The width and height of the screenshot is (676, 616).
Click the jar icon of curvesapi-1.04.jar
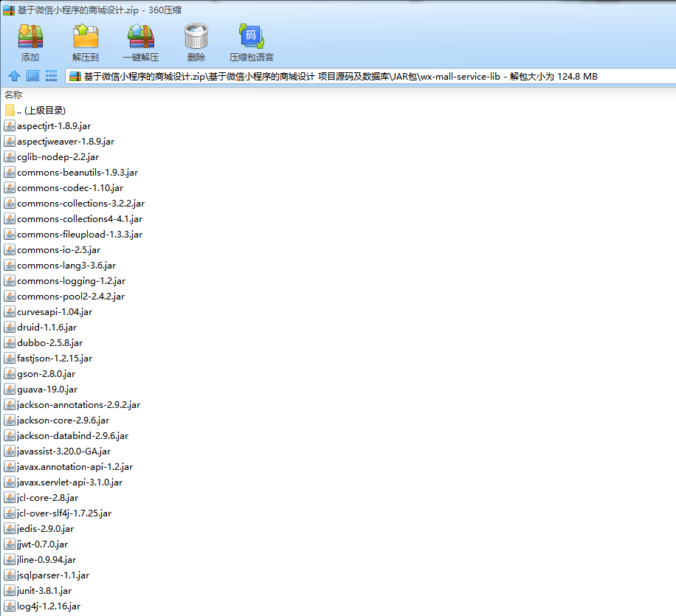pos(10,311)
